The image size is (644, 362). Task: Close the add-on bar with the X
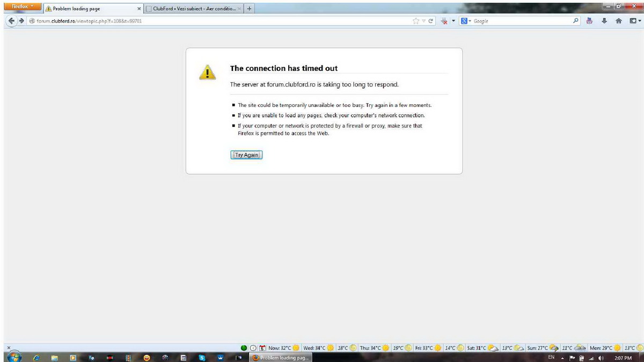[x=8, y=348]
